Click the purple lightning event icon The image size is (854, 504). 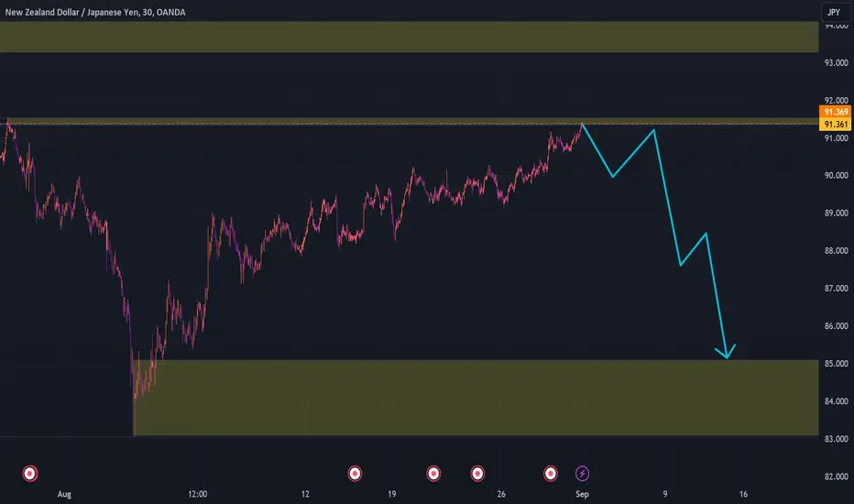point(582,474)
